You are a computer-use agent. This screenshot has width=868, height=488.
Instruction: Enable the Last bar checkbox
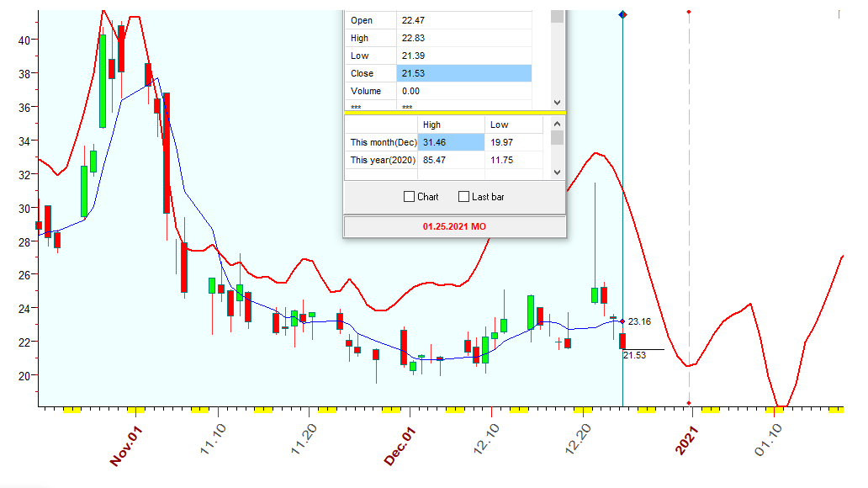click(464, 197)
